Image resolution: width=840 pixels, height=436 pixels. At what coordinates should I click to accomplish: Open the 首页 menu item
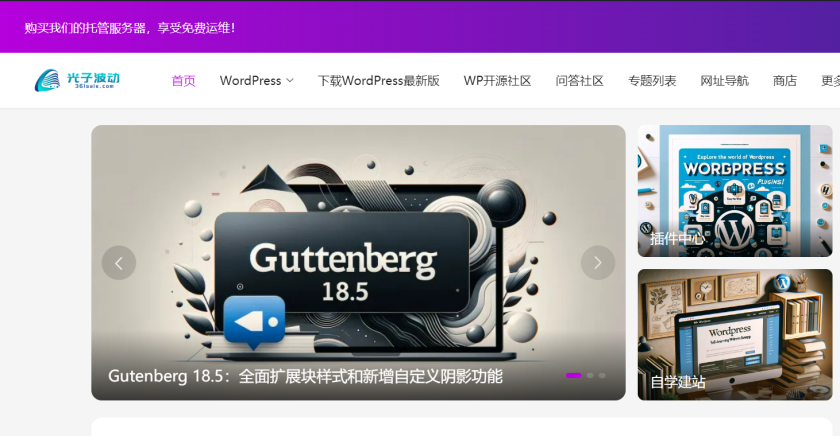[183, 81]
